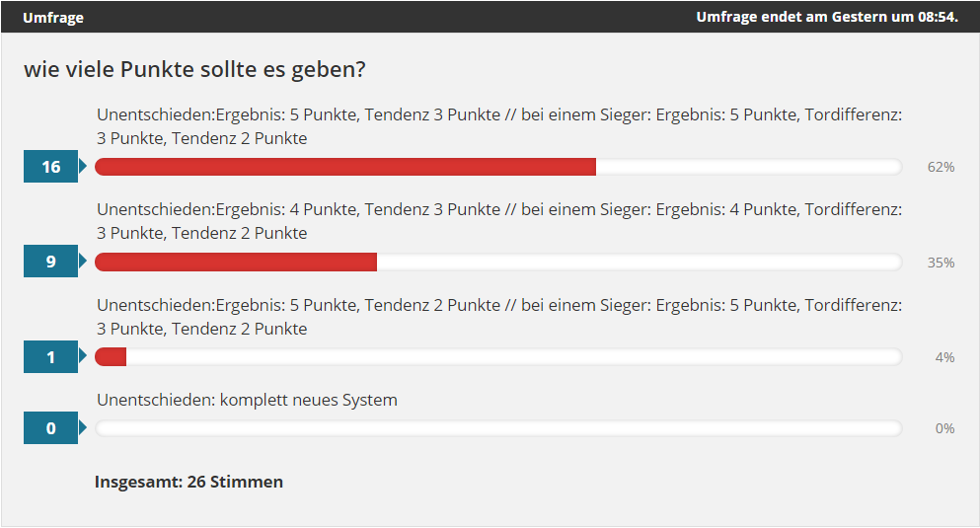Click the 'Umfrage endet am Gestern' notice
Screen dimensions: 980x528
(x=827, y=17)
